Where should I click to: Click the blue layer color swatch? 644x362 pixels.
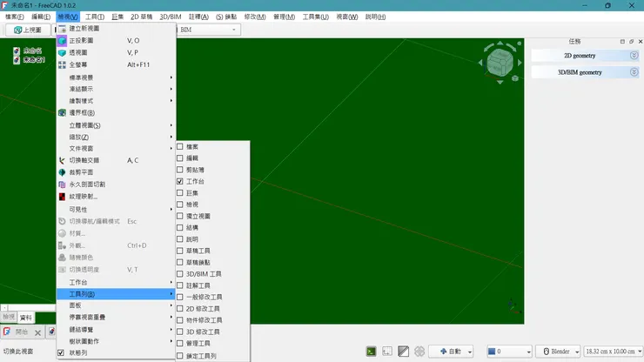click(x=491, y=352)
